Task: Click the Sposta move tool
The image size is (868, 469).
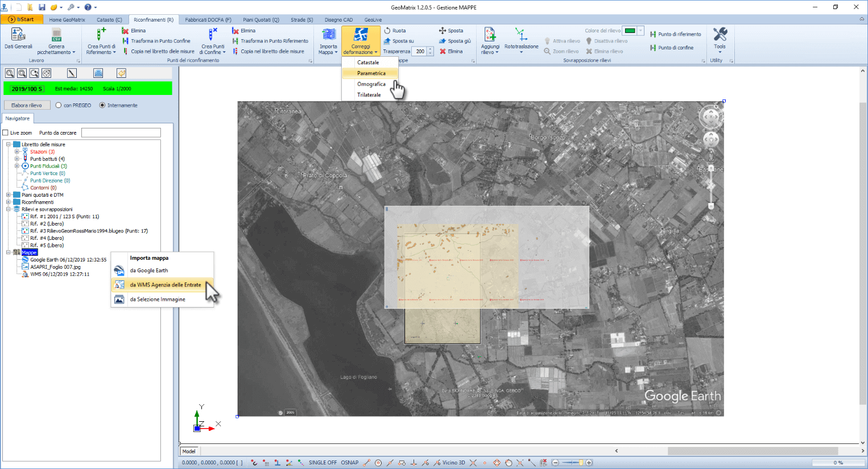Action: (x=451, y=31)
